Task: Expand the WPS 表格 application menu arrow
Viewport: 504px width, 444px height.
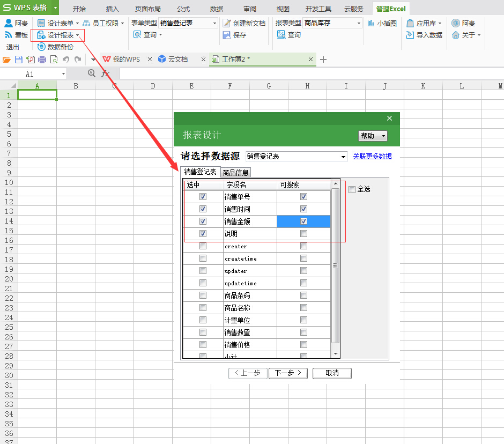Action: click(x=56, y=8)
